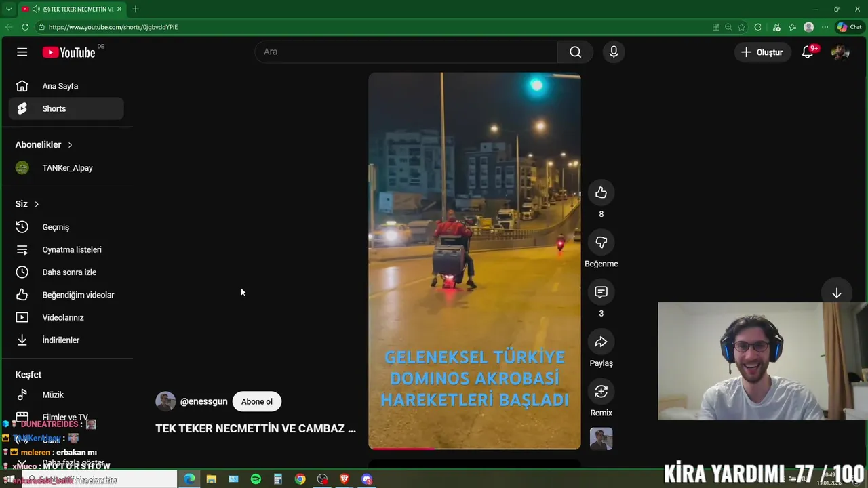Open File Explorer on the taskbar
Viewport: 868px width, 488px height.
click(x=212, y=479)
